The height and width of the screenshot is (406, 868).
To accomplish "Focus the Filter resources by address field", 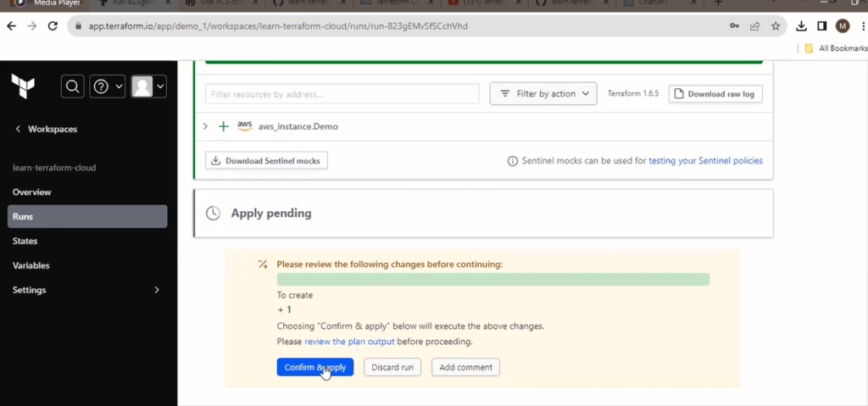I will click(x=342, y=94).
